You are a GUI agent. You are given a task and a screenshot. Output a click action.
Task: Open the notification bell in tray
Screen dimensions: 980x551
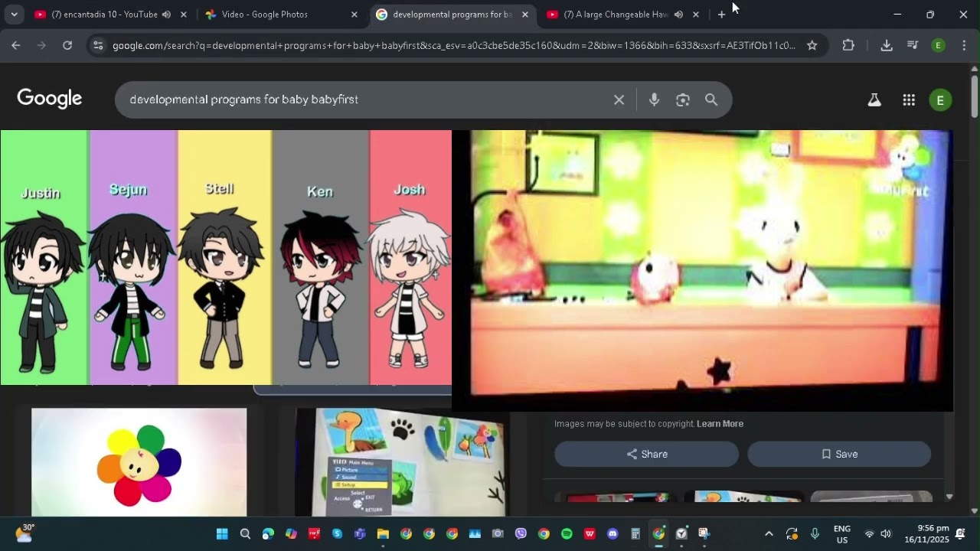tap(960, 533)
